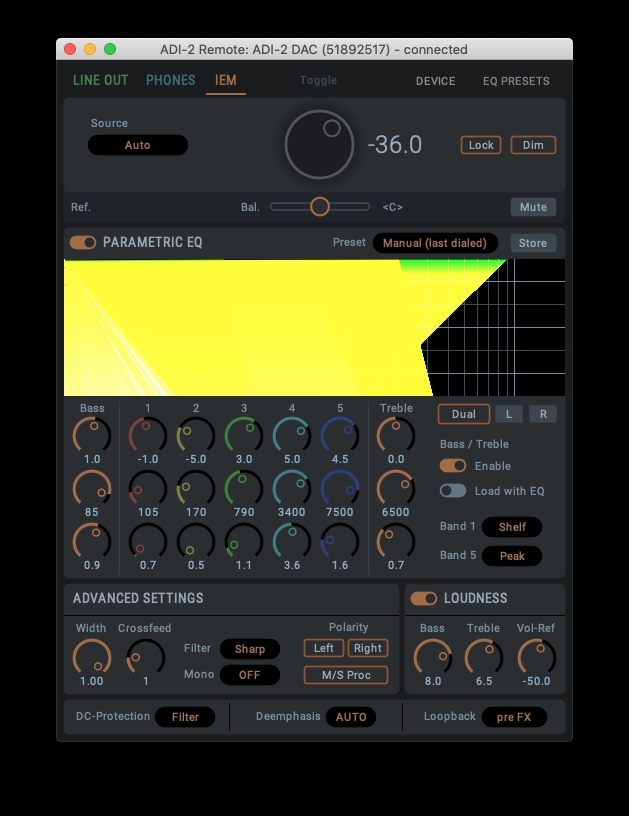Toggle the Dim button

533,145
